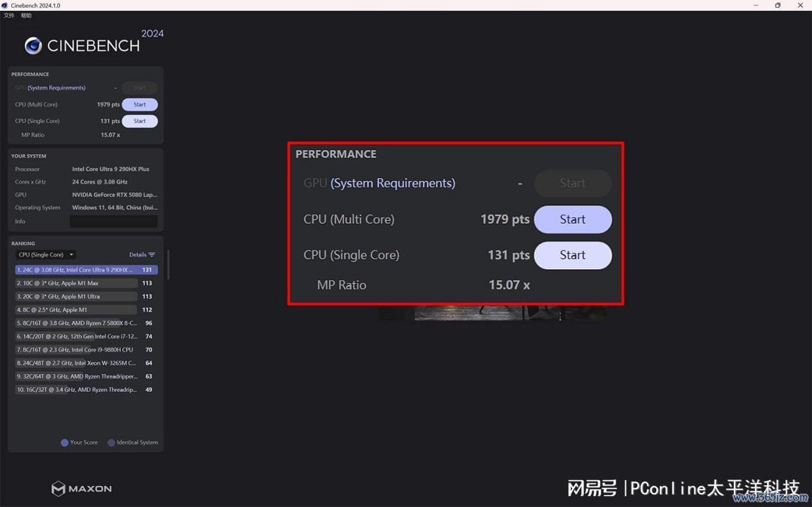Click the small MP Ratio 15.07 x value in sidebar

[110, 135]
